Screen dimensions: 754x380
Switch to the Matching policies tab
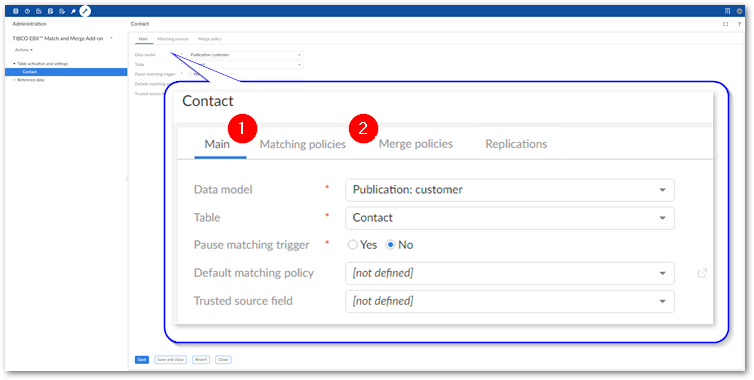tap(302, 144)
